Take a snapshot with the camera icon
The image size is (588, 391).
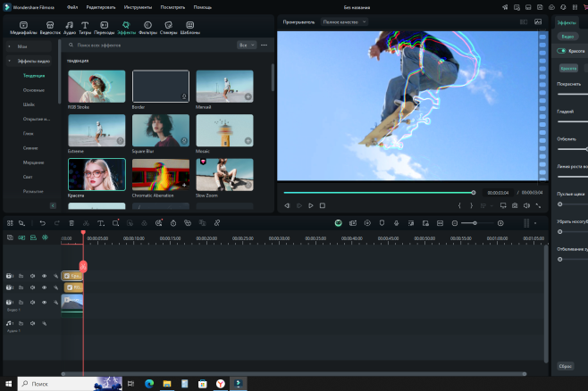click(x=515, y=205)
